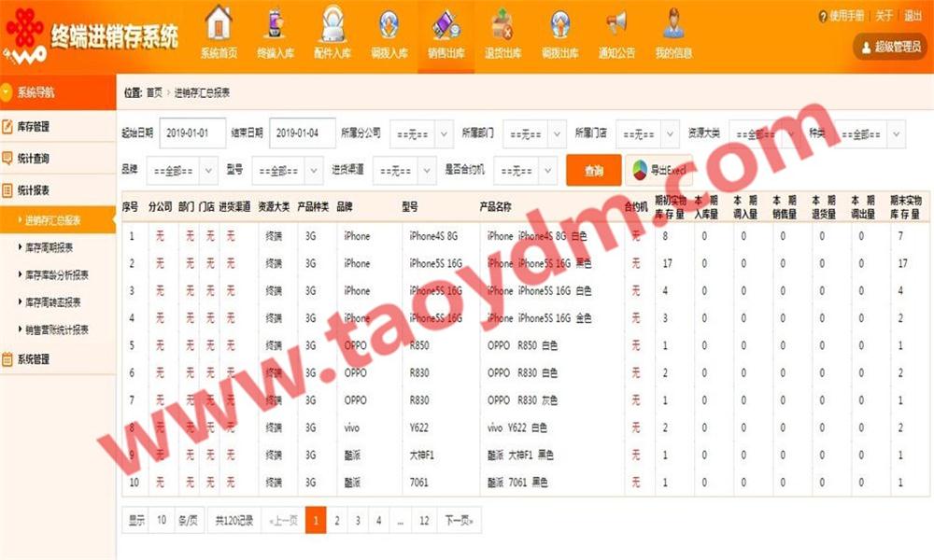Click the 关于 link at top right
Viewport: 934px width, 560px height.
pos(884,16)
